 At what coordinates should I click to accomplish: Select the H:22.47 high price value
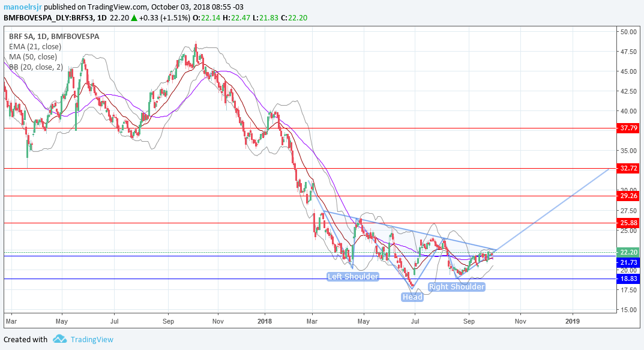coord(236,17)
